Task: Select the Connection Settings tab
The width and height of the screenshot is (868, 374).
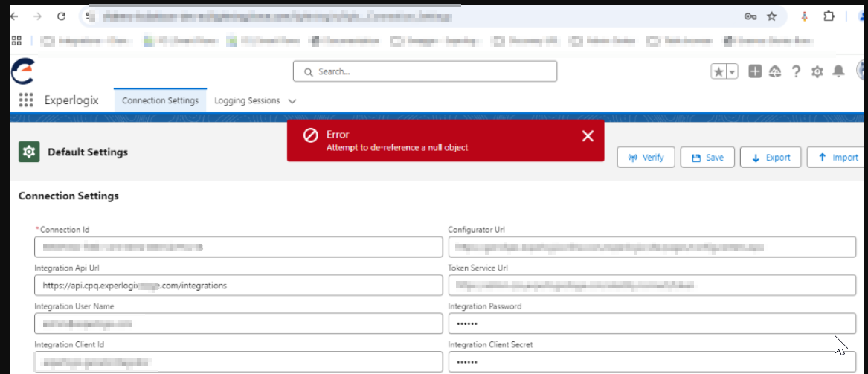Action: point(160,100)
